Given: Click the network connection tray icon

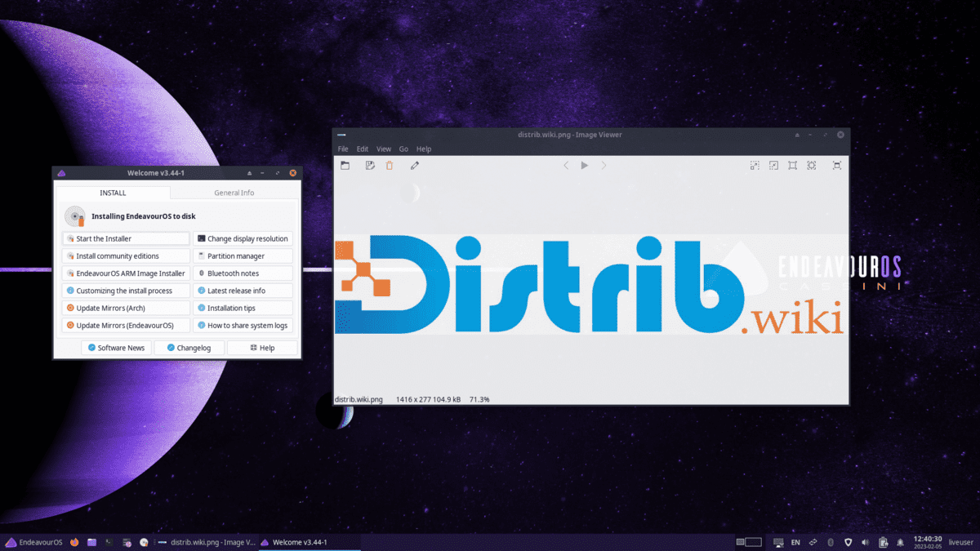Looking at the screenshot, I should coord(813,542).
